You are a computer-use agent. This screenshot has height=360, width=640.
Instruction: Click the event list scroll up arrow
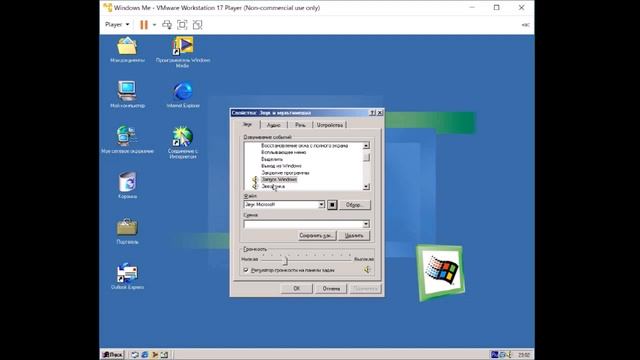tap(366, 146)
